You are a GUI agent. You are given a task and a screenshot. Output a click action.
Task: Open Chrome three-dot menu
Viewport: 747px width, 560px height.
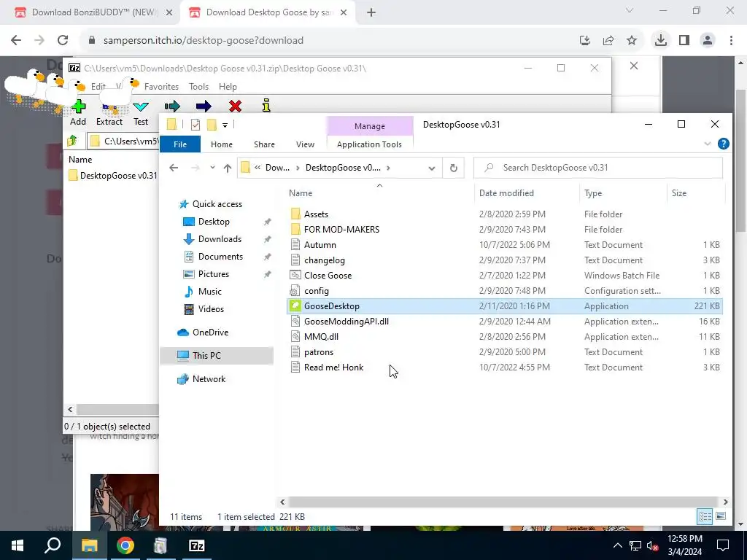(x=731, y=41)
